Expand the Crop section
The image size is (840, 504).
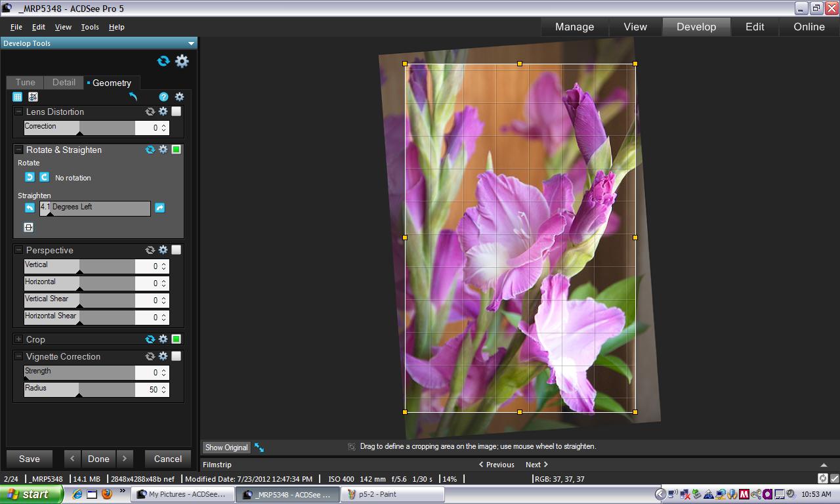pyautogui.click(x=19, y=339)
